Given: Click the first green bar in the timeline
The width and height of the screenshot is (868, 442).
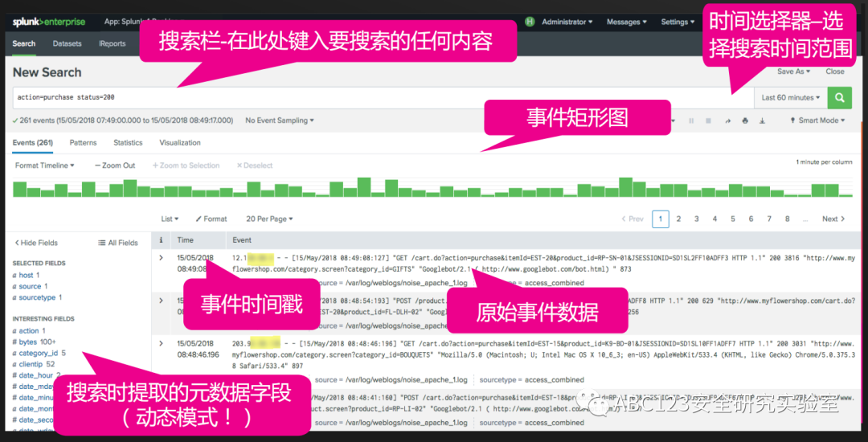Looking at the screenshot, I should [x=20, y=189].
